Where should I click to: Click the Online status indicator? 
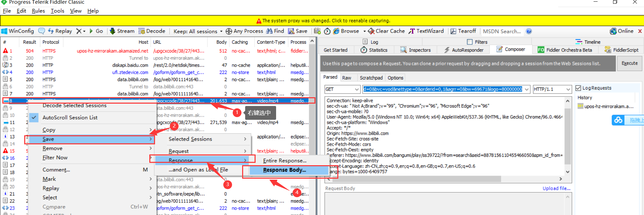[622, 31]
